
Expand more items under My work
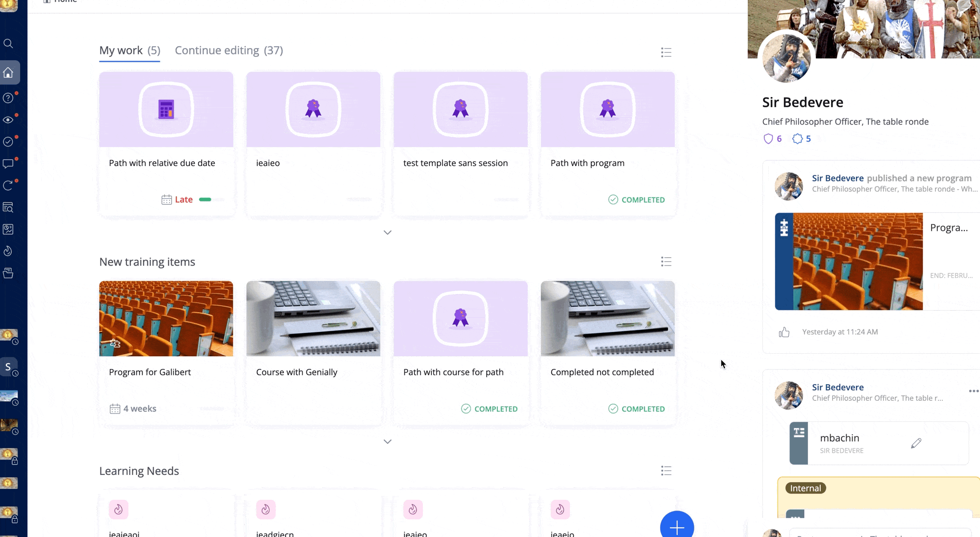(388, 232)
